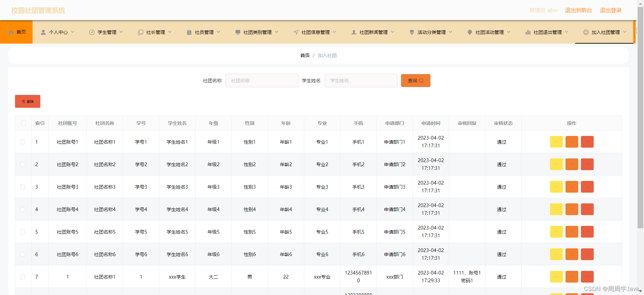The width and height of the screenshot is (644, 295).
Task: Open the 活动分类管理 dropdown
Action: pyautogui.click(x=431, y=32)
